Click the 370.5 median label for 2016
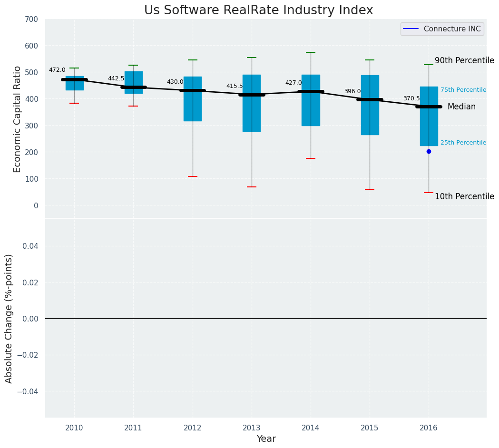 point(412,98)
